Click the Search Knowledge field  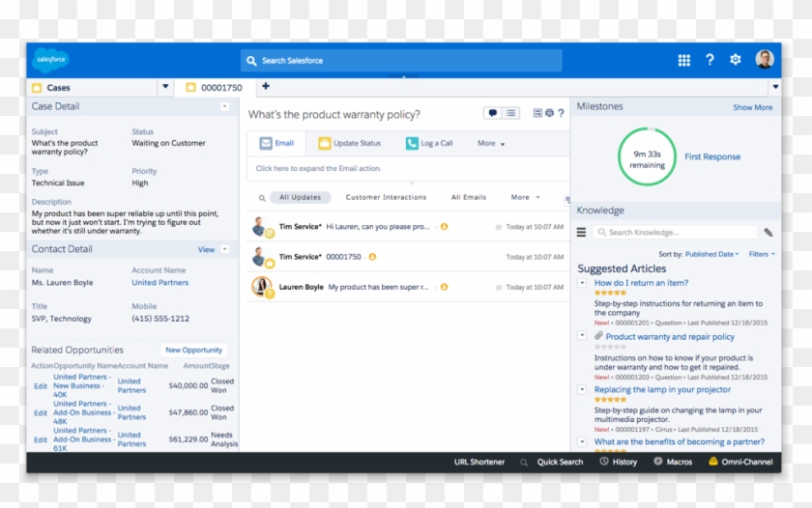676,233
